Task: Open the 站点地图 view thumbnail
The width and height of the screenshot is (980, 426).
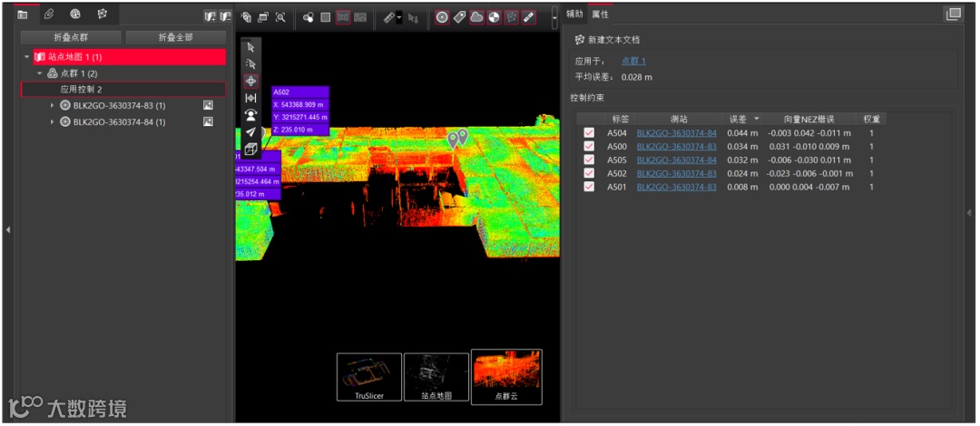Action: point(436,377)
